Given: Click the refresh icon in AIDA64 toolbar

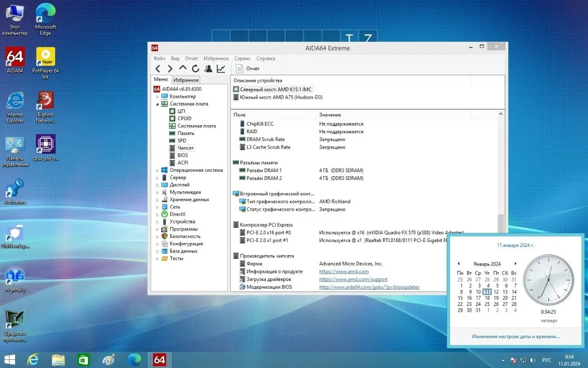Looking at the screenshot, I should [195, 68].
